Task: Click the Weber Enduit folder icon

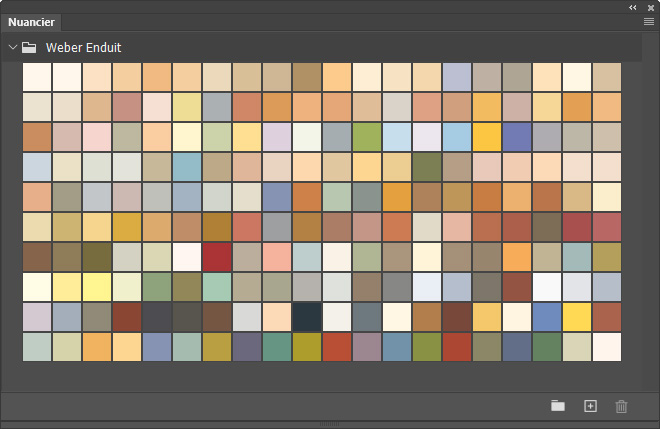Action: 29,47
